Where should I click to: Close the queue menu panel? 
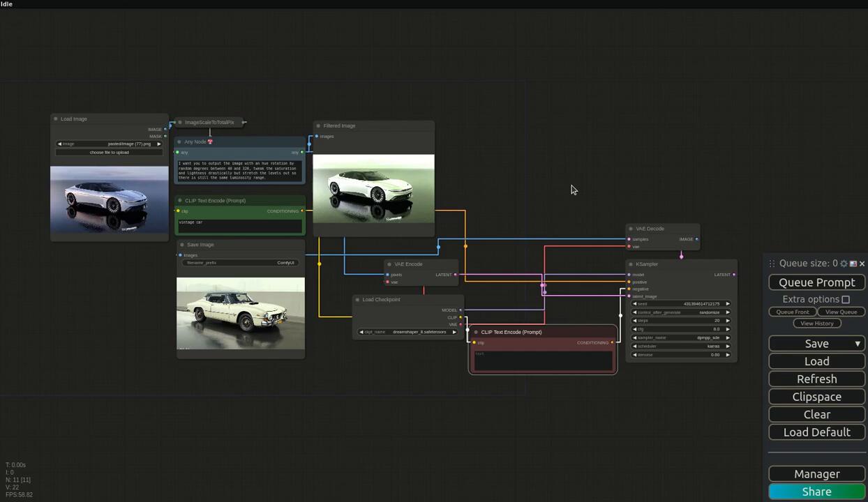(x=862, y=264)
